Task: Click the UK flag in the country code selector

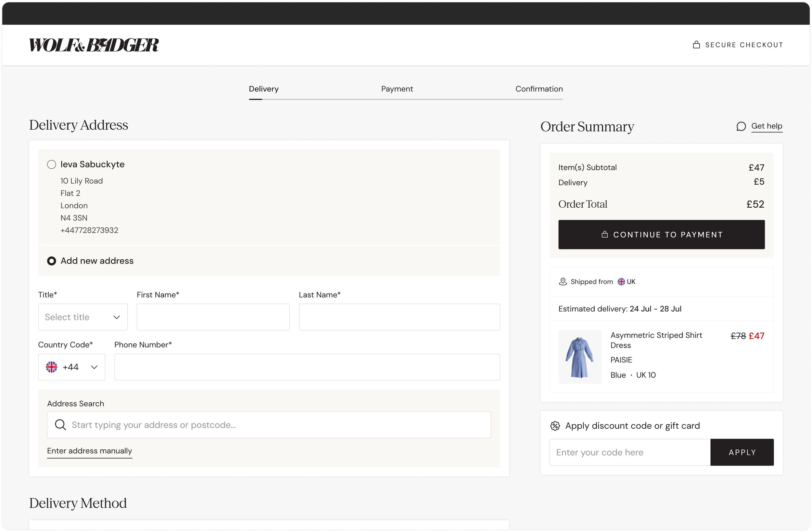Action: coord(52,367)
